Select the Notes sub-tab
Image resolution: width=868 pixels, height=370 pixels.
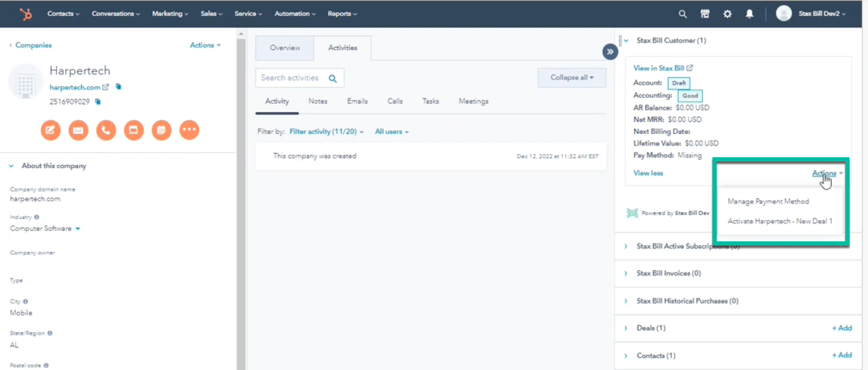coord(318,101)
